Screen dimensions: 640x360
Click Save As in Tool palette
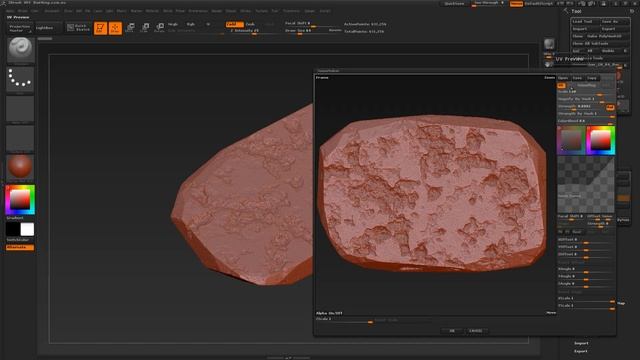coord(614,21)
